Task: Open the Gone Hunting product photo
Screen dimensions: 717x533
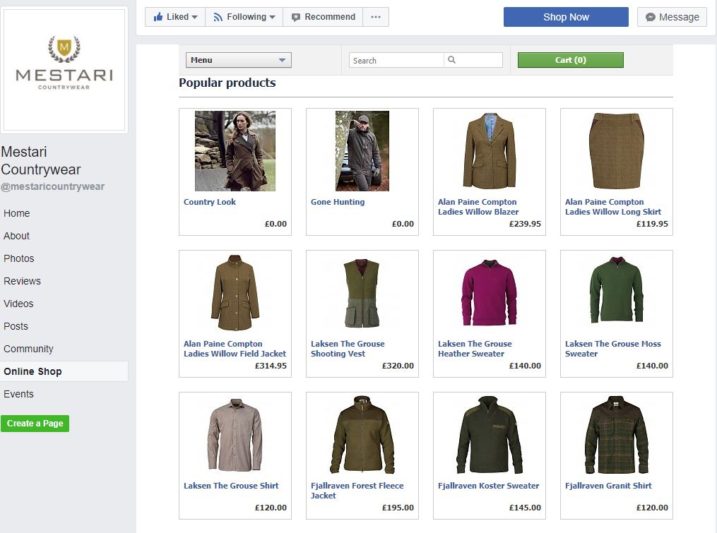Action: [x=362, y=151]
